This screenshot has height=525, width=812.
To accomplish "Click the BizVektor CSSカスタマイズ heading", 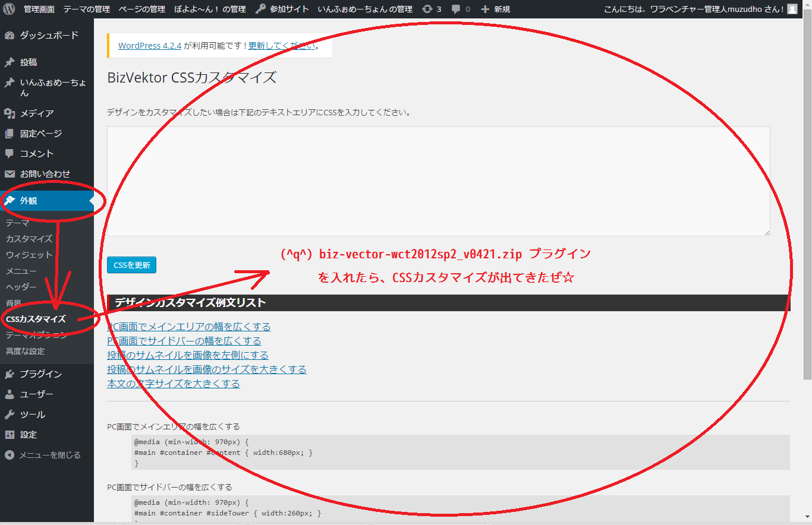I will point(191,78).
